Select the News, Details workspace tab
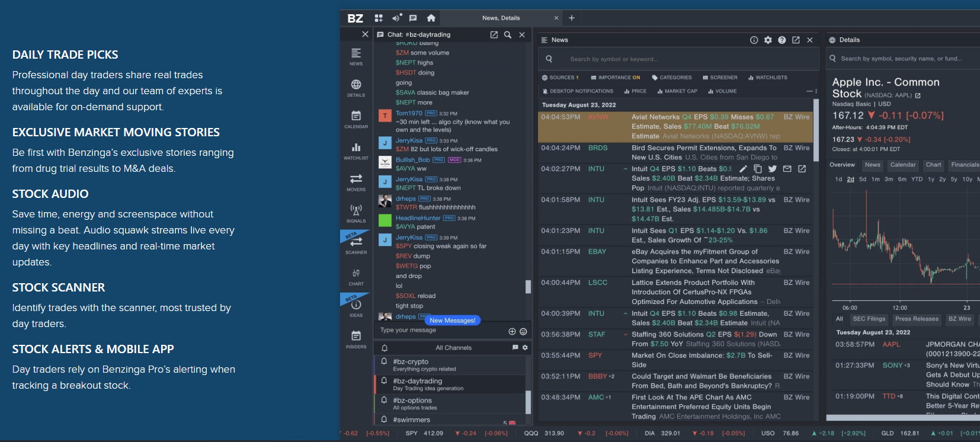 click(501, 18)
